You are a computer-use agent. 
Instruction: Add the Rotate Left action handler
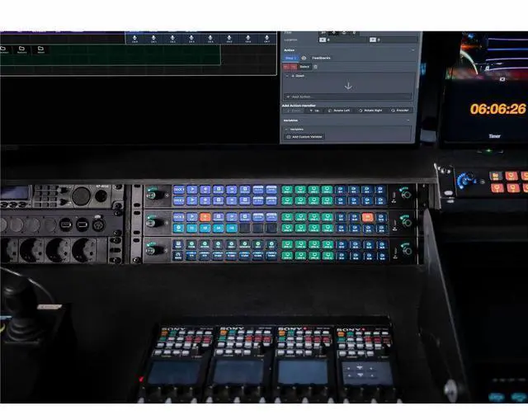pyautogui.click(x=339, y=111)
